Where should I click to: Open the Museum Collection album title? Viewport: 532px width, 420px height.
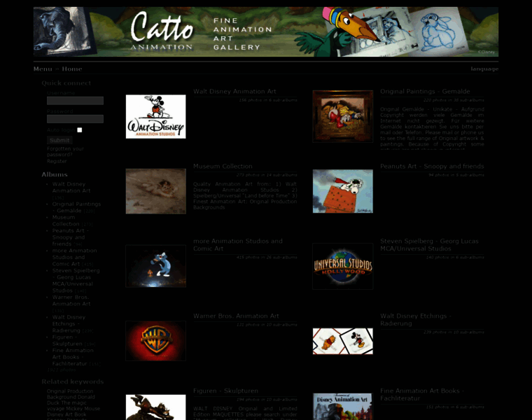point(223,166)
